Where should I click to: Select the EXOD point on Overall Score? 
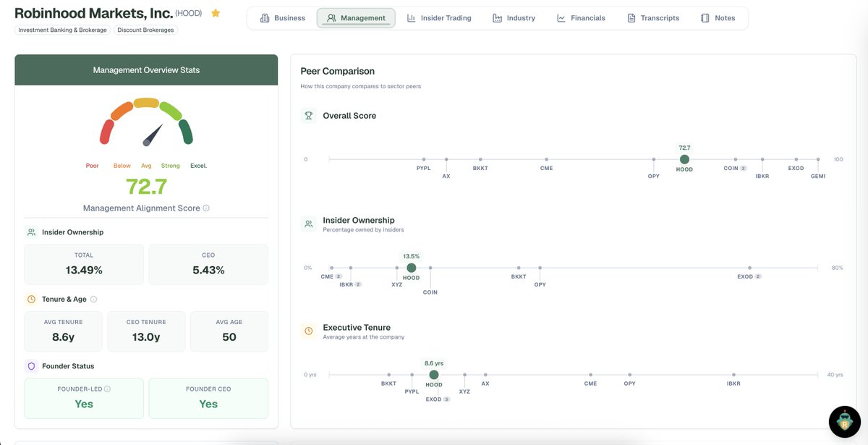click(x=796, y=159)
